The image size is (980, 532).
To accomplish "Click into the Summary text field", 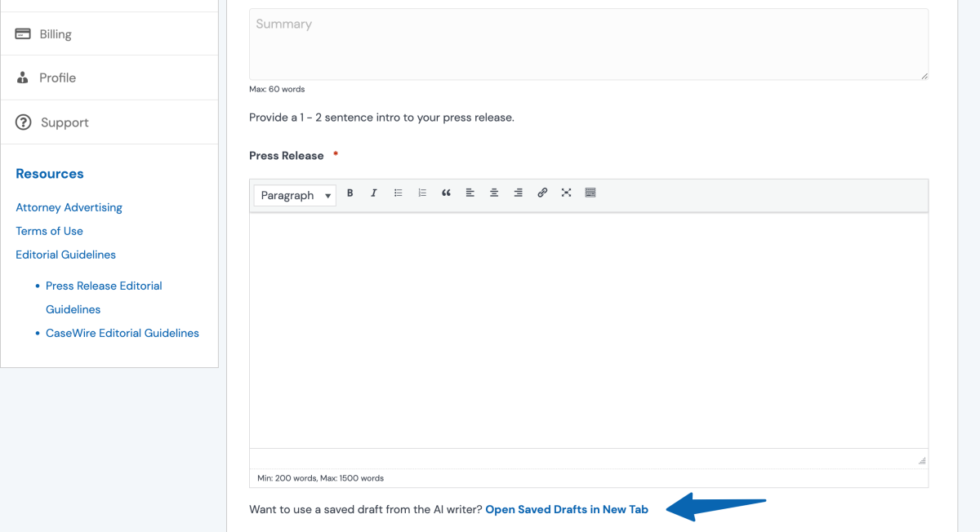I will pos(588,45).
